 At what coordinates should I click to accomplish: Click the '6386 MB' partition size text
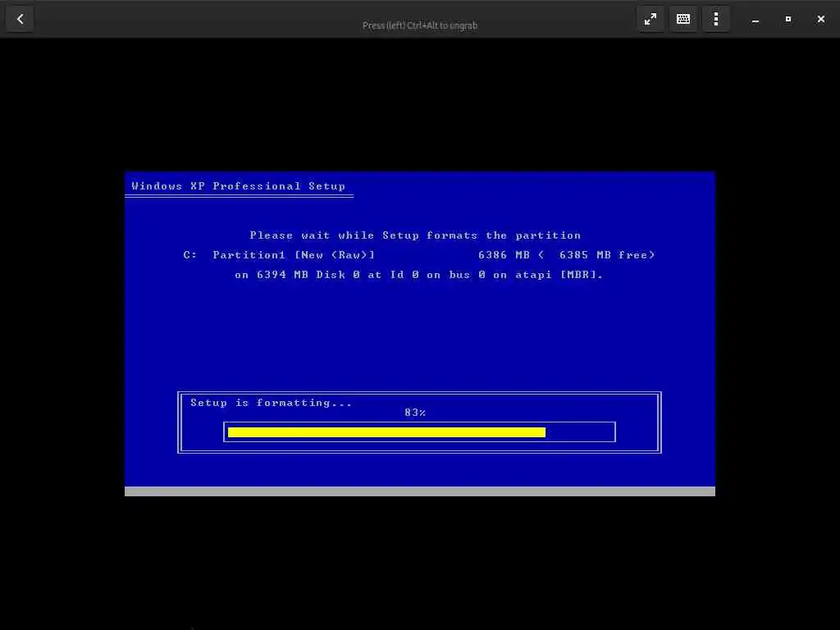(x=504, y=255)
